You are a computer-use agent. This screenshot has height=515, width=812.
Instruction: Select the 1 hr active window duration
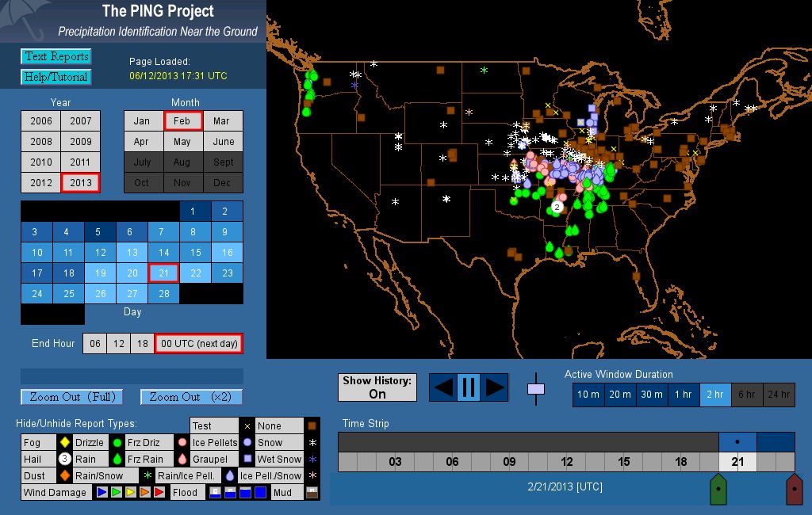click(x=684, y=394)
